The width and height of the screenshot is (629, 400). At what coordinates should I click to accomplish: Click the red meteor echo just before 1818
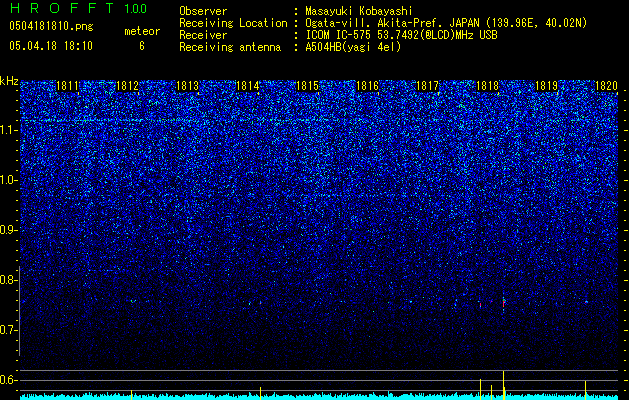(480, 305)
